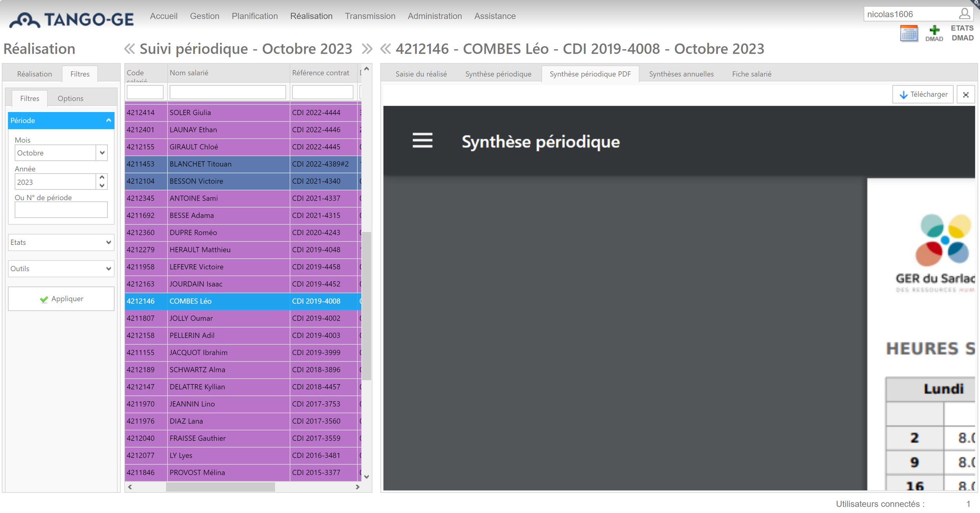Open the Assistance menu

coord(495,16)
